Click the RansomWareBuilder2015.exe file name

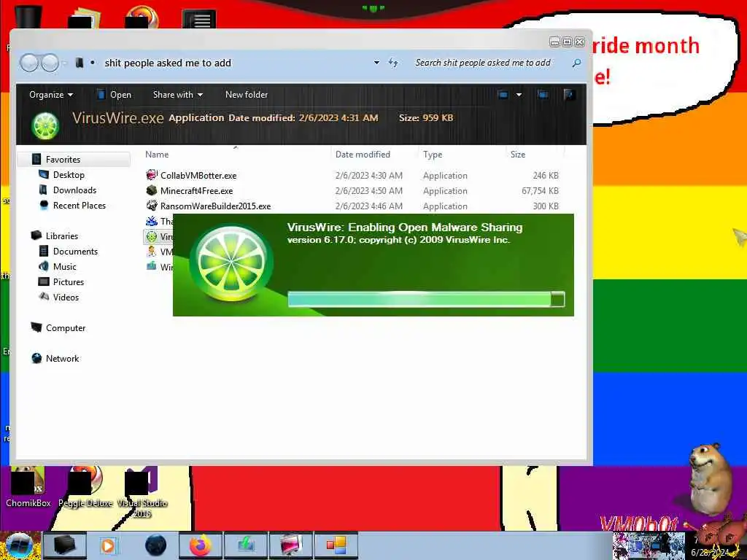(x=215, y=206)
